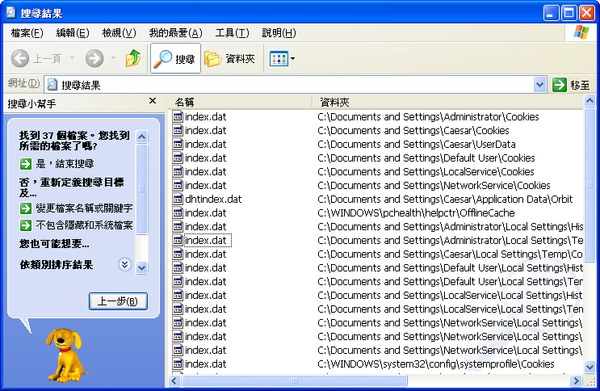Viewport: 600px width, 391px height.
Task: Click file icon in the OfflineCache row
Action: pos(178,213)
